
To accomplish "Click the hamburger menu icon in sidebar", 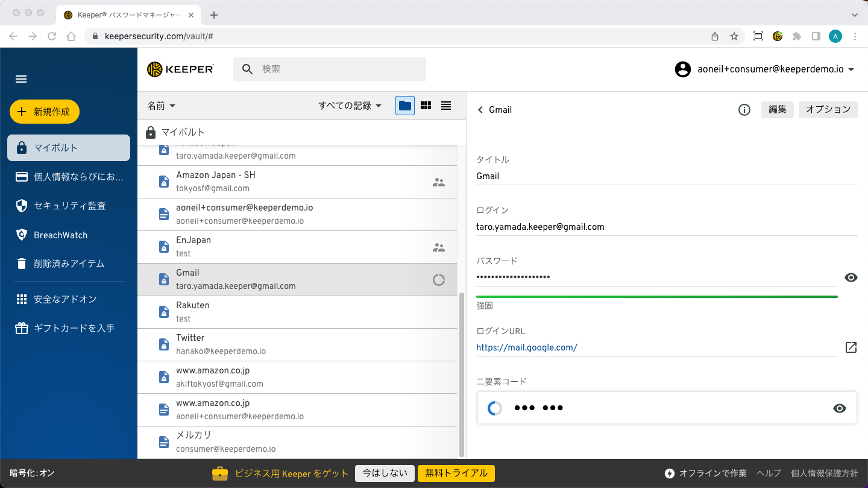I will 21,79.
